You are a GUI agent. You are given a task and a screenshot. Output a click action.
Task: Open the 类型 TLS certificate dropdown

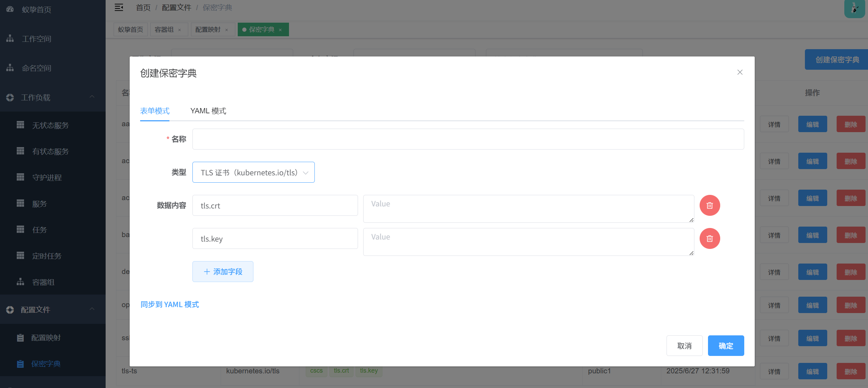tap(253, 172)
